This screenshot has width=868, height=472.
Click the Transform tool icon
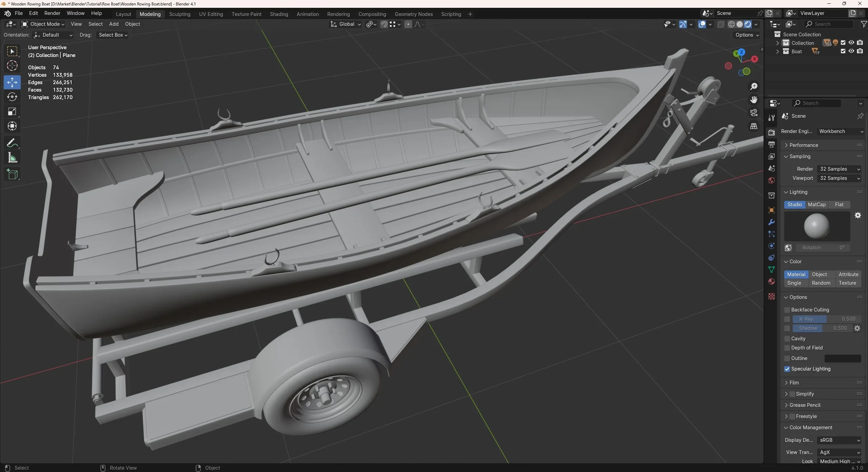coord(12,126)
